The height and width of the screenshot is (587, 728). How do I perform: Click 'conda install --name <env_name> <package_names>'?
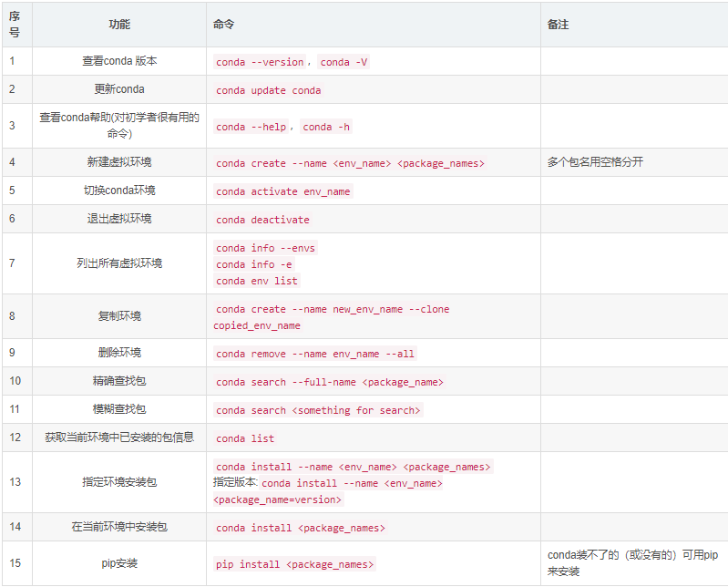pyautogui.click(x=354, y=467)
